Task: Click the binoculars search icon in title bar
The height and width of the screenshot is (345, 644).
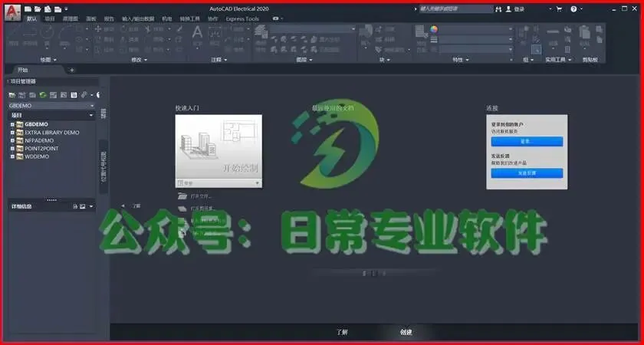Action: [498, 9]
